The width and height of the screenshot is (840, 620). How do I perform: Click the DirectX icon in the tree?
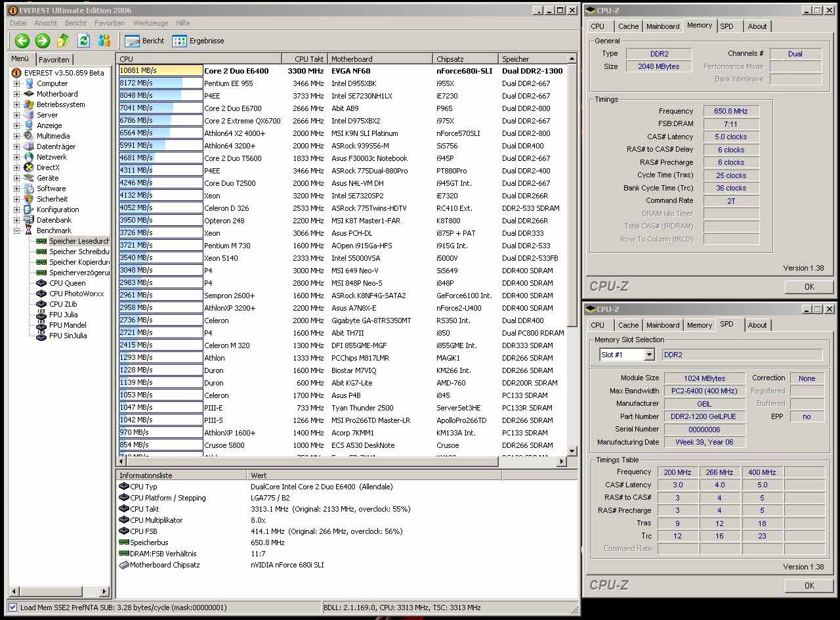coord(29,167)
